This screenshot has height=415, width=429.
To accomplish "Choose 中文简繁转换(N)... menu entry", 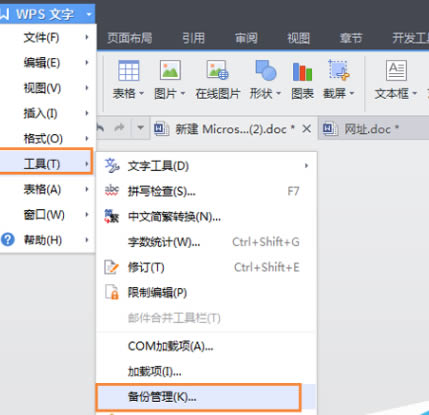I will tap(207, 217).
